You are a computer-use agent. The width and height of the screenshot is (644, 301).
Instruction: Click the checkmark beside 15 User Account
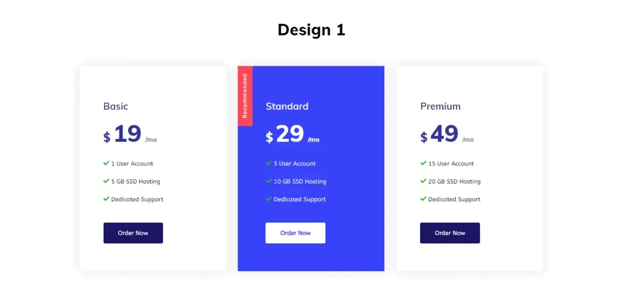pos(423,163)
